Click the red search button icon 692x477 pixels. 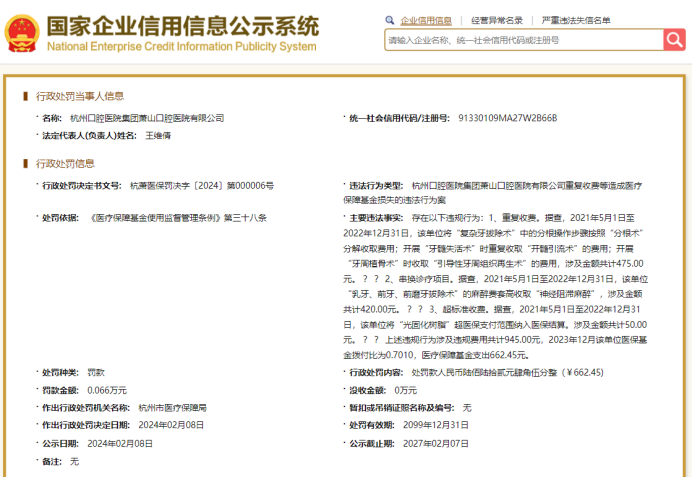(674, 40)
